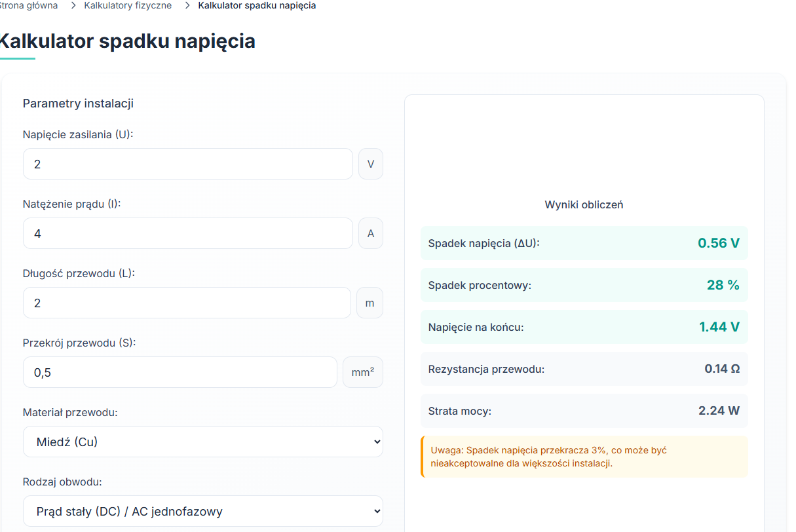Click the A unit badge

371,233
